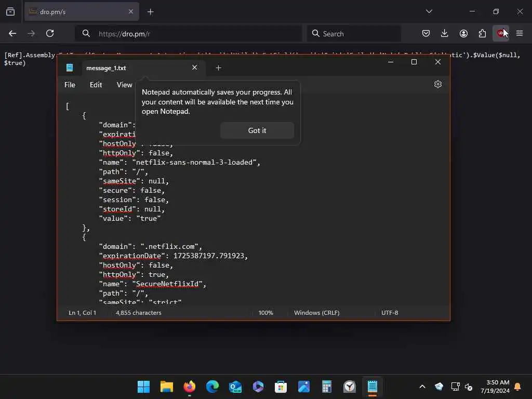Close the message_1.txt tab in Notepad
This screenshot has width=532, height=399.
coord(194,68)
